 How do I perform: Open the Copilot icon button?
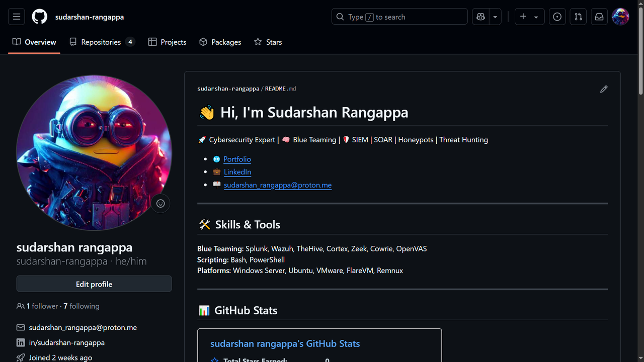click(480, 17)
